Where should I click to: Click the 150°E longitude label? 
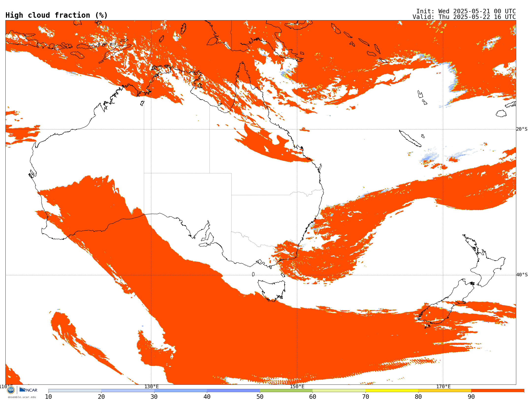297,386
